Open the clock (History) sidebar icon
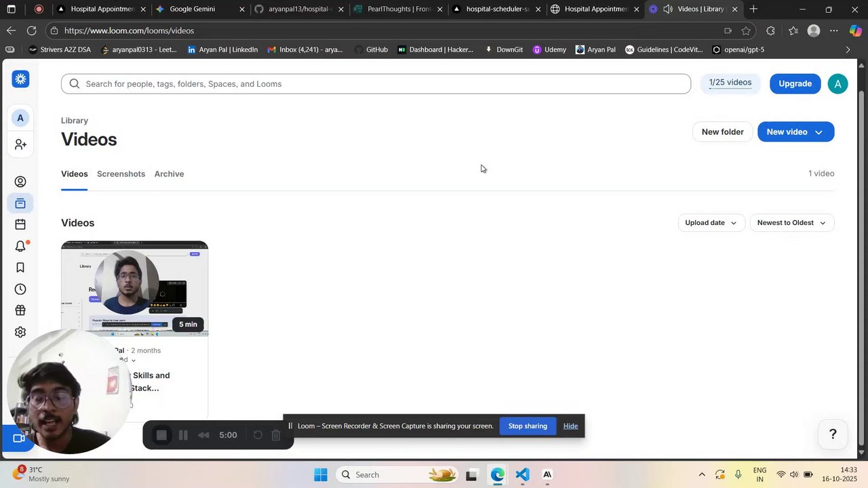 [20, 289]
